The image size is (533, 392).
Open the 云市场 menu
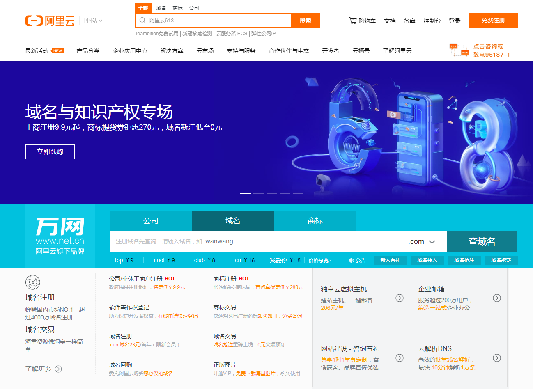click(205, 51)
